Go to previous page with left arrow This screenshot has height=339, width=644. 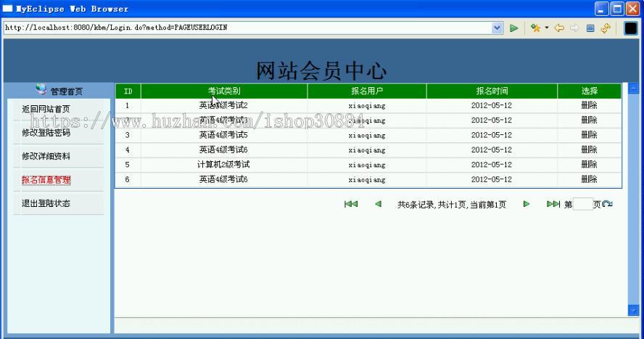pos(378,204)
